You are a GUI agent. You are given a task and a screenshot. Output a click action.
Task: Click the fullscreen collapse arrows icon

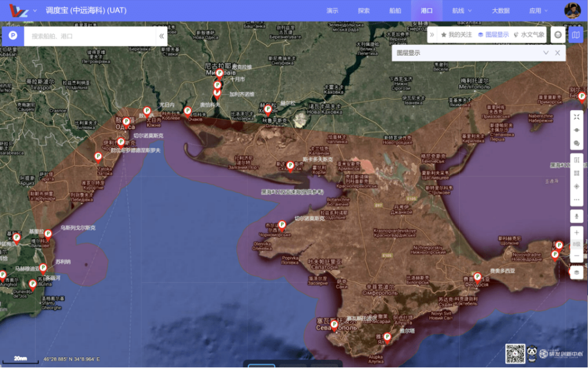point(577,117)
